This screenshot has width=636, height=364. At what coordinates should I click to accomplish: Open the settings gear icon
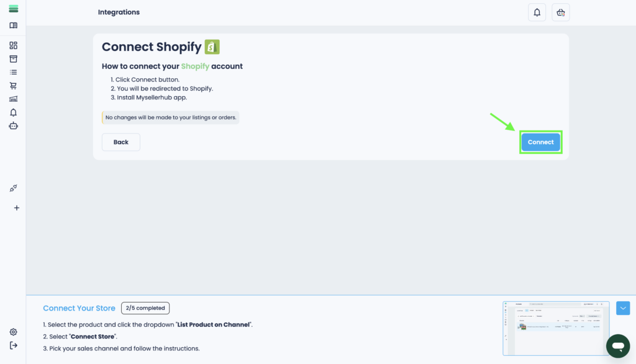(14, 332)
